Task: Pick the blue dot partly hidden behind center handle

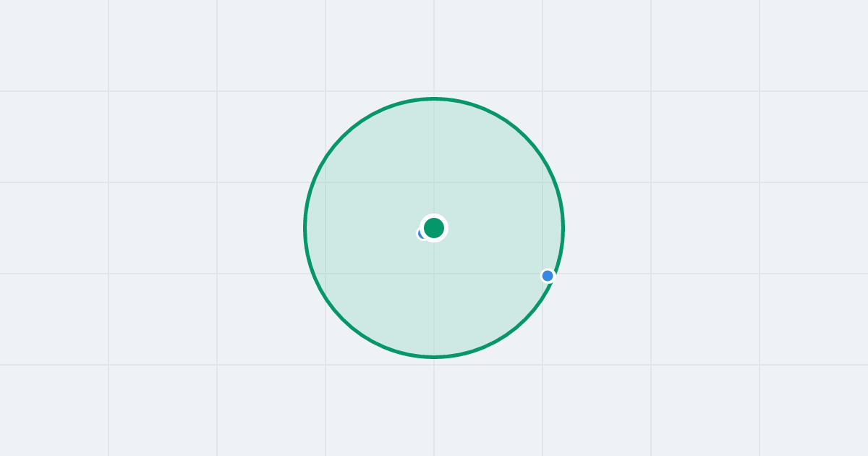Action: click(x=422, y=234)
